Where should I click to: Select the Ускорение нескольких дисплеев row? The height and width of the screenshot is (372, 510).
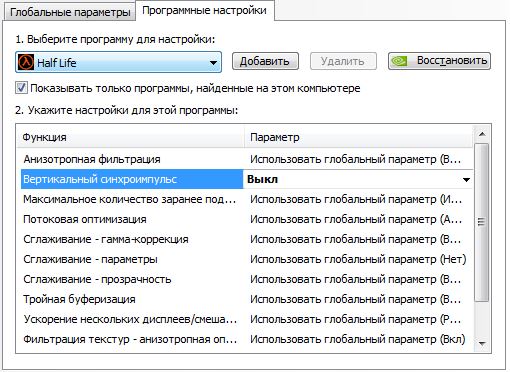pyautogui.click(x=247, y=319)
